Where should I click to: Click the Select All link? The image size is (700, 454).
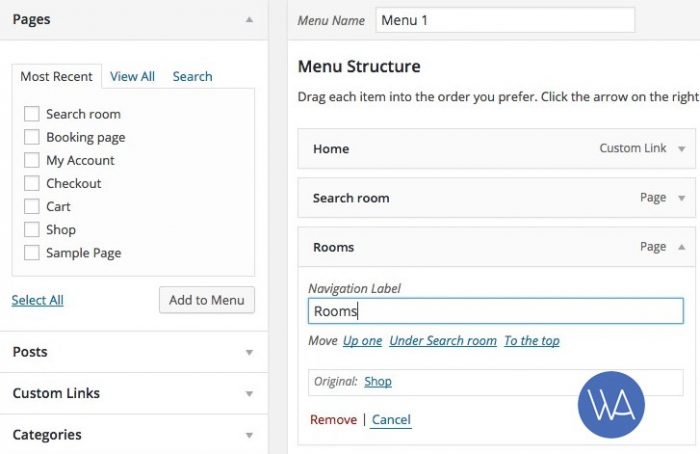pyautogui.click(x=38, y=300)
